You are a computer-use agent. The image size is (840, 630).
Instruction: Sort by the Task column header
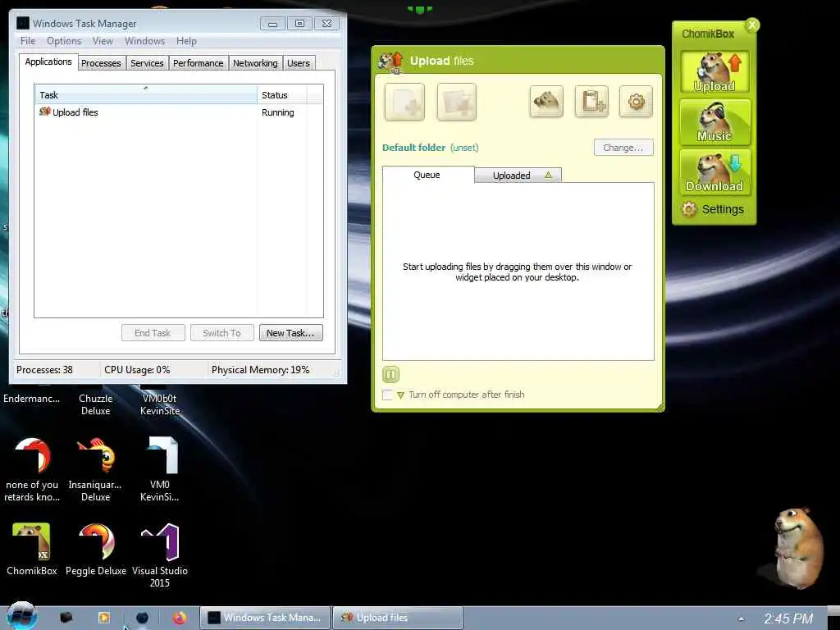point(146,95)
